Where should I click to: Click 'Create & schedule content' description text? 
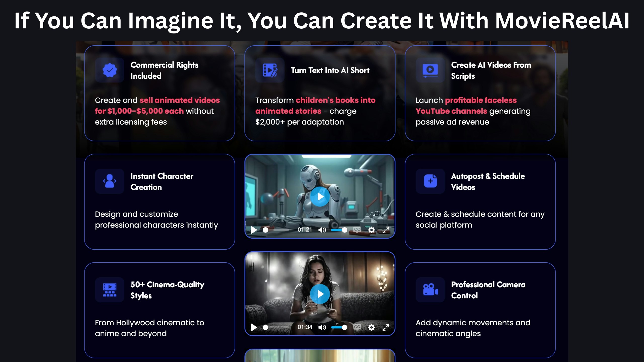click(x=480, y=220)
